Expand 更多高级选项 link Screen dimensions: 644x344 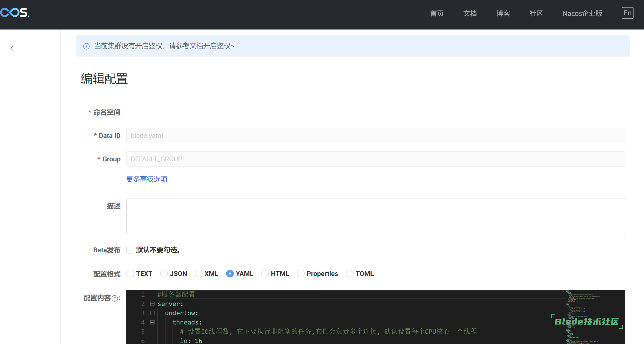pos(147,179)
